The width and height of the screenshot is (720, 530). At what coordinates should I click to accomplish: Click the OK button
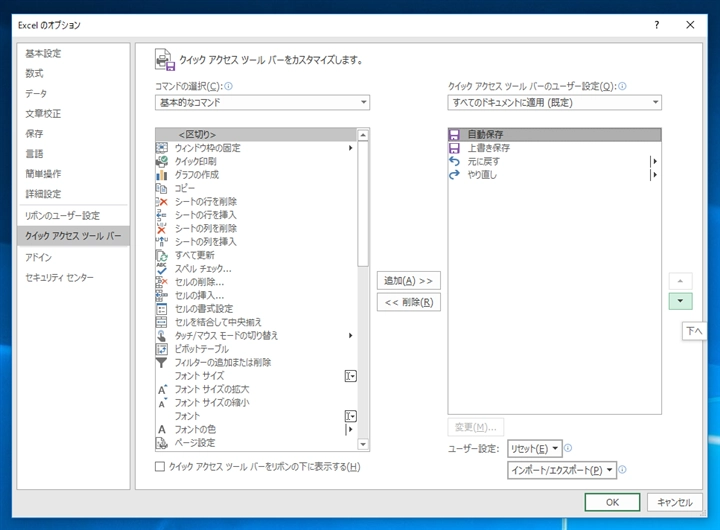[612, 502]
